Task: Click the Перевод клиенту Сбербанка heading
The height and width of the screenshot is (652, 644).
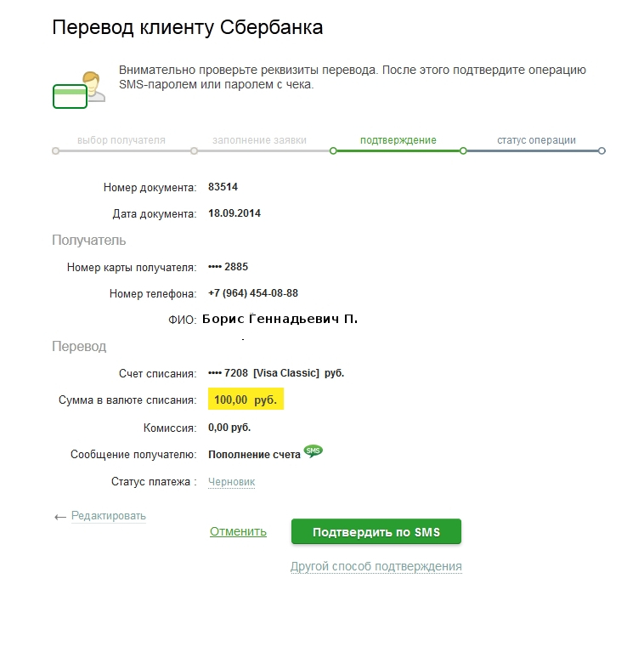Action: pos(187,27)
